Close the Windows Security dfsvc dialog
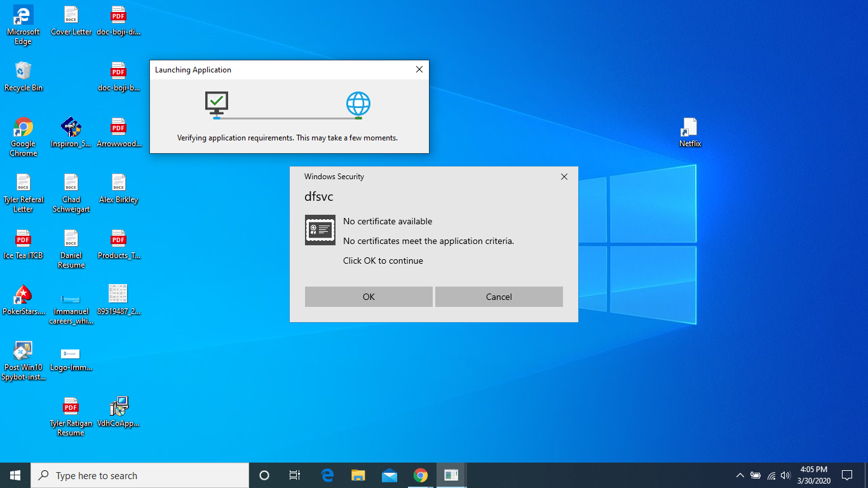868x488 pixels. (x=564, y=177)
